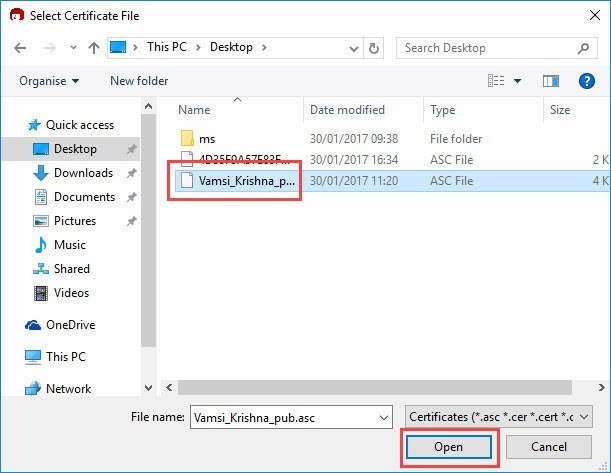Click the search magnifier icon
611x473 pixels.
tap(583, 48)
